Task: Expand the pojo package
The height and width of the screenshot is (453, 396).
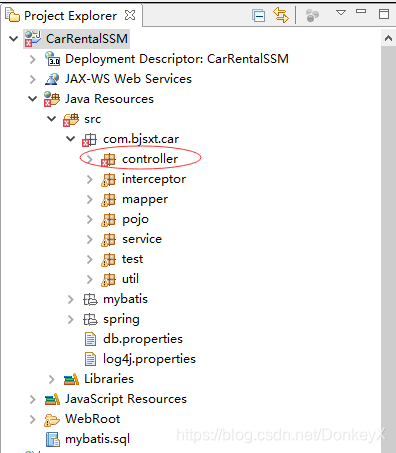Action: 89,219
